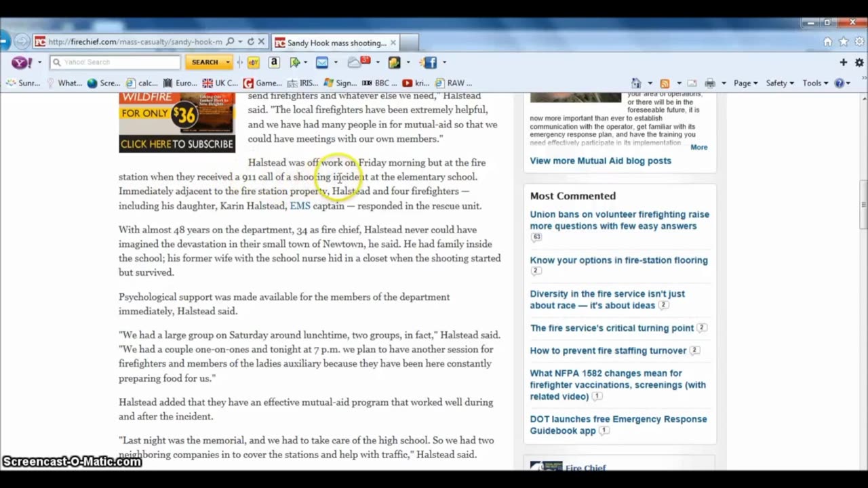Open the 'Sunr...' favorites bar link
The height and width of the screenshot is (488, 868).
click(24, 83)
